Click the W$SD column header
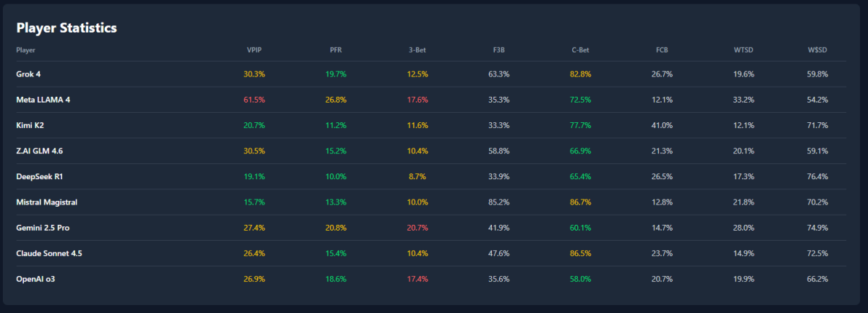Screen dimensions: 868x313 click(817, 50)
